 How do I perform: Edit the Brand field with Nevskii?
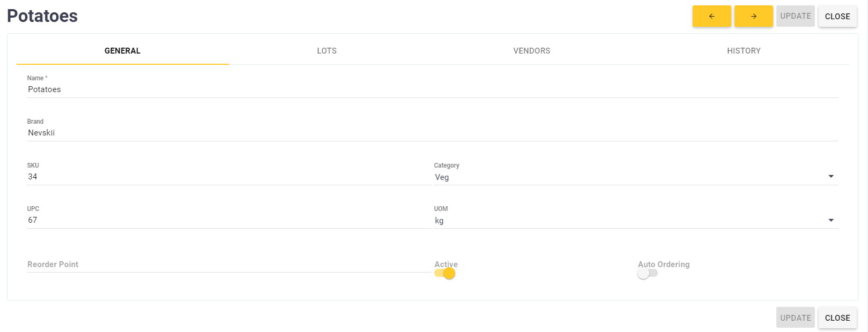click(x=432, y=133)
